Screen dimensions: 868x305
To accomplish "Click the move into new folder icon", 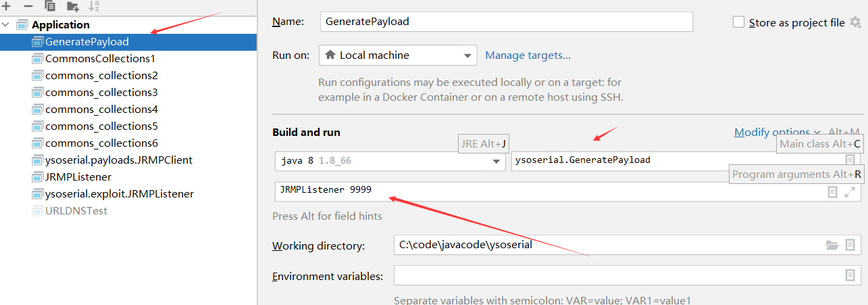I will (73, 6).
